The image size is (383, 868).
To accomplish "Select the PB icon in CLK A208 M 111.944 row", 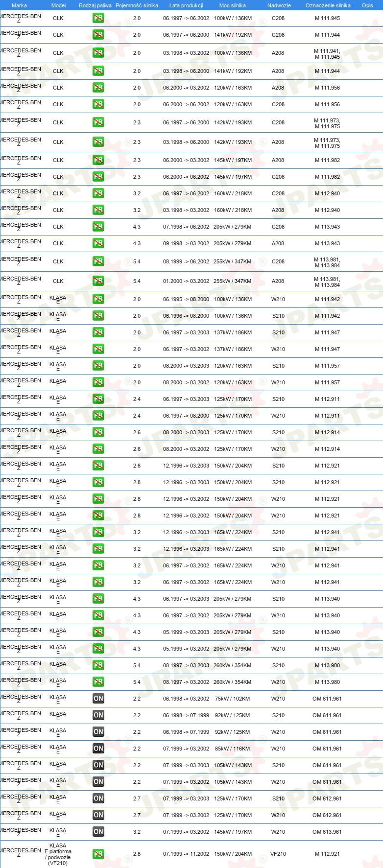I will [98, 71].
